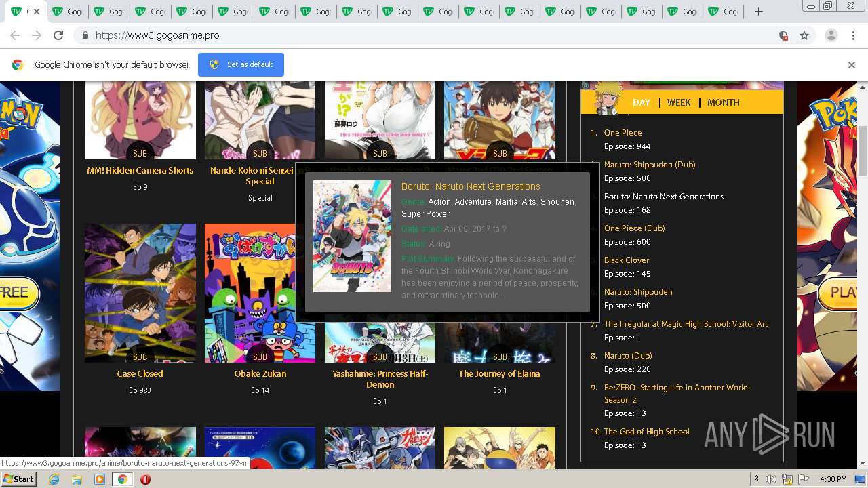Click Adventure genre in popup
Screen dimensions: 868x488
[x=473, y=202]
